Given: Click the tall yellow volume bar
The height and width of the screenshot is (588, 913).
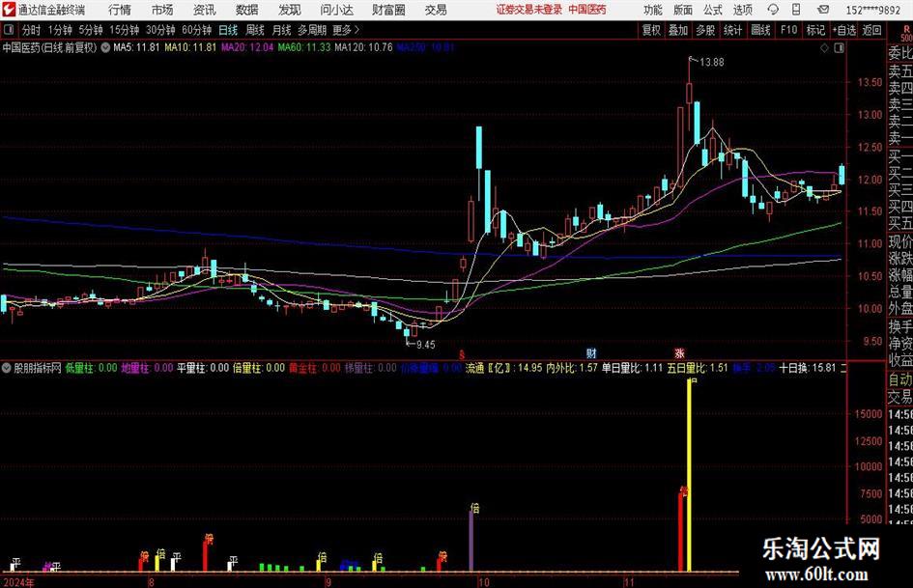Looking at the screenshot, I should [690, 475].
